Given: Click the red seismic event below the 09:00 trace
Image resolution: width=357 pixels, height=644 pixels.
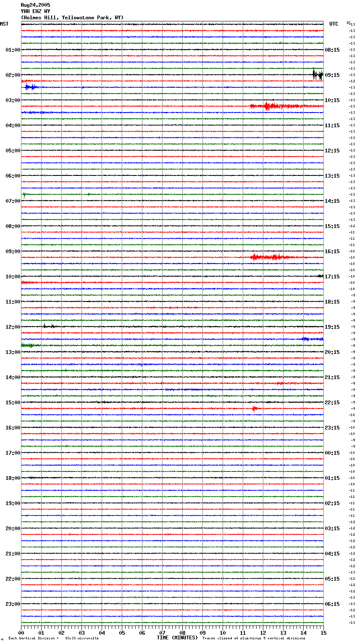Looking at the screenshot, I should click(273, 257).
